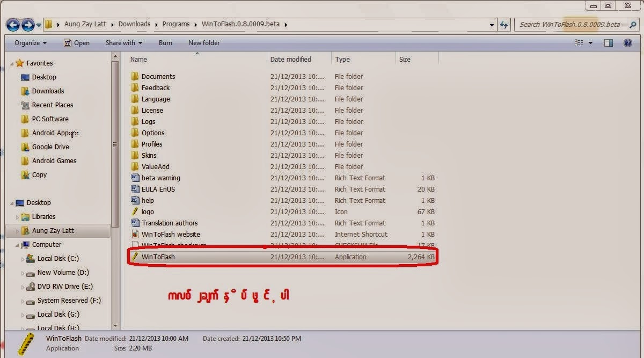The width and height of the screenshot is (644, 358).
Task: Open the Help question mark icon
Action: pos(628,43)
